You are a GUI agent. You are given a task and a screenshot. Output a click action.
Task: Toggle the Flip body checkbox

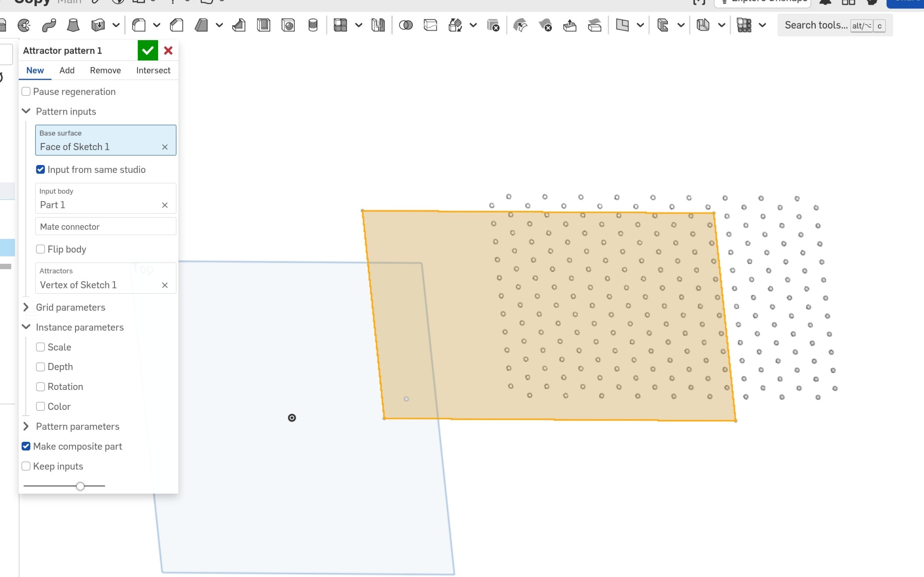[41, 249]
